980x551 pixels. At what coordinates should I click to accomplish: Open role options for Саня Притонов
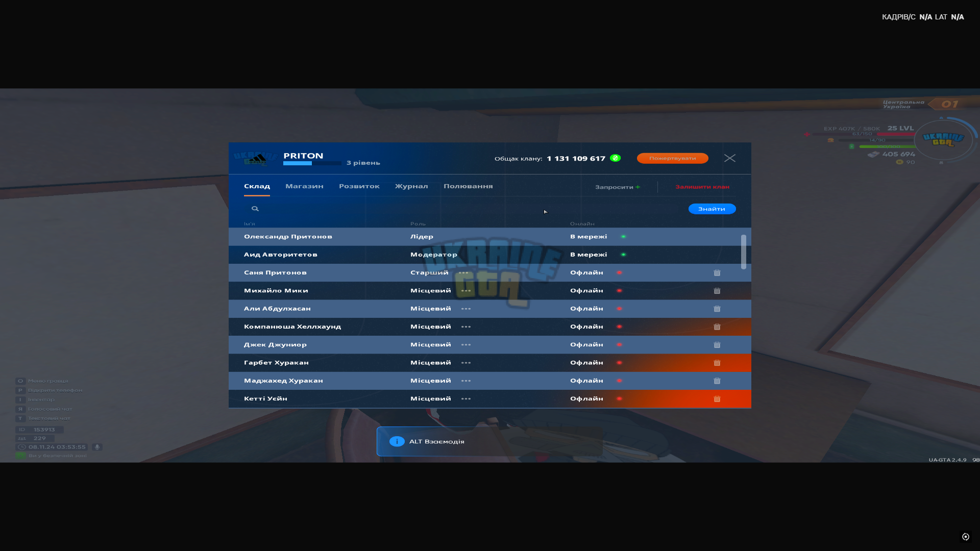(463, 272)
